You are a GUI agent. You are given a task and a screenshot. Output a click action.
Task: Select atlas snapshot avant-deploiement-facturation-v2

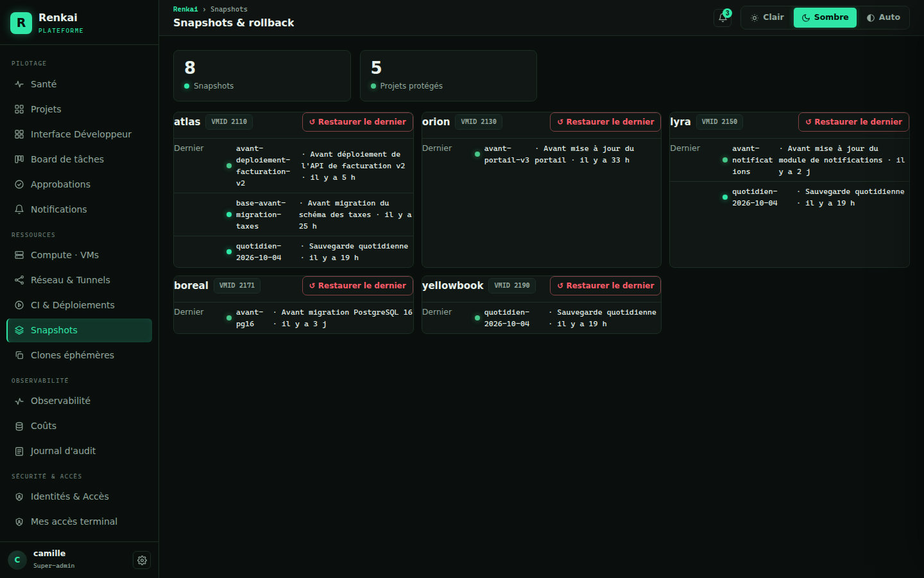pos(293,166)
